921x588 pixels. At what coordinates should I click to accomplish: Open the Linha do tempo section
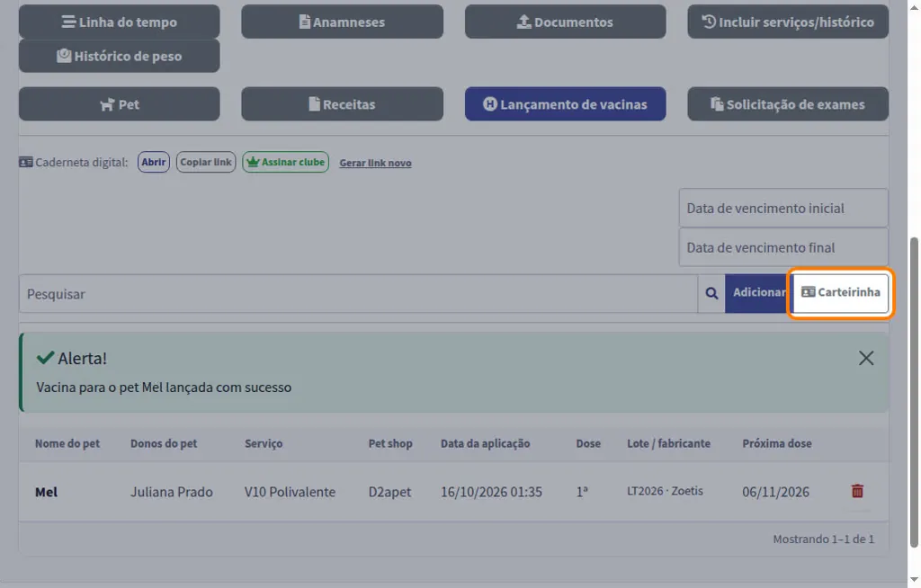tap(120, 22)
